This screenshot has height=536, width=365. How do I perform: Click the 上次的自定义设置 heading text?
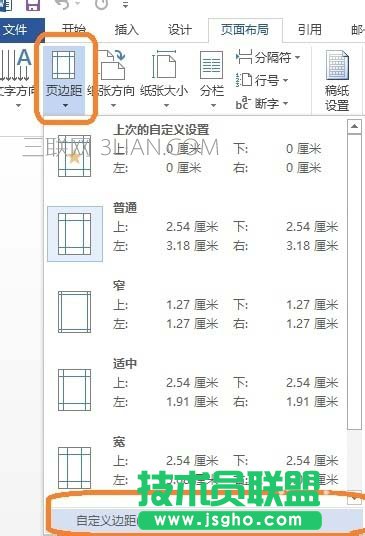click(161, 130)
